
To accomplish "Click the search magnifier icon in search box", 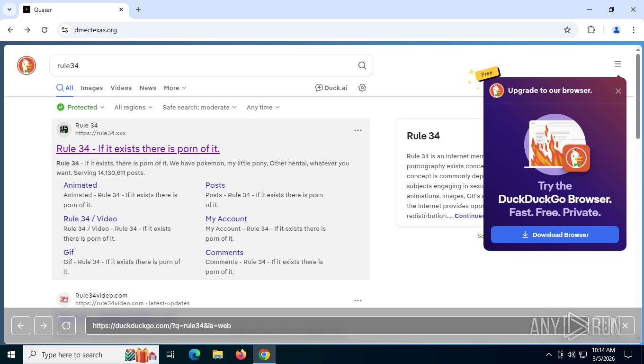I will click(x=362, y=65).
